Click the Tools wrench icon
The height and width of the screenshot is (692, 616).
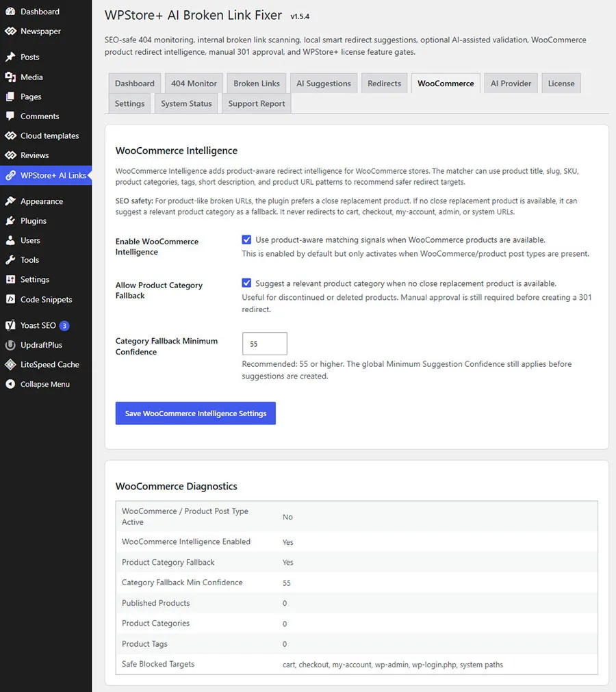pyautogui.click(x=10, y=260)
